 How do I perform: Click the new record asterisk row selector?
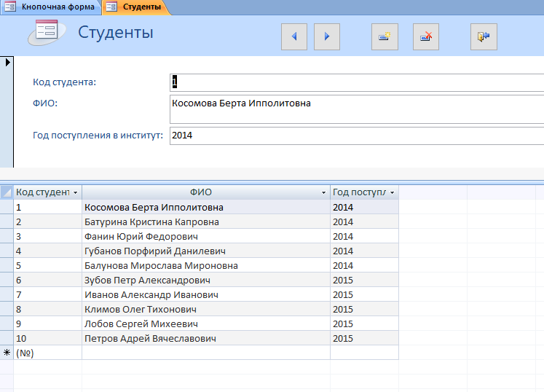[x=7, y=353]
